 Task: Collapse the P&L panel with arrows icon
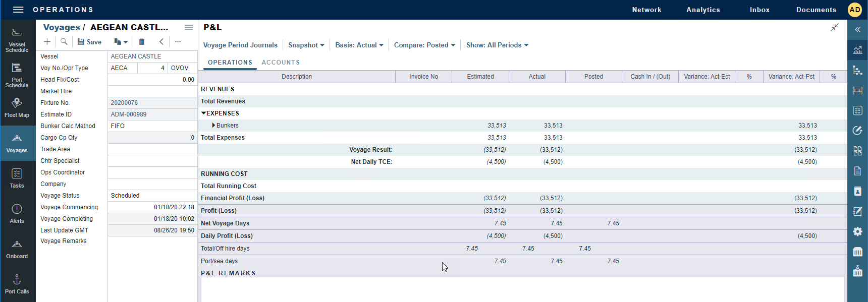[835, 27]
